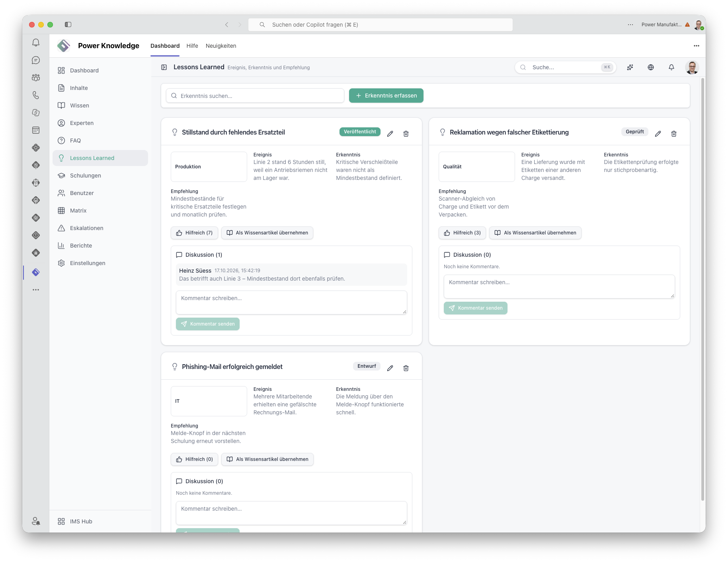Open the AI sparkles icon in header

(x=630, y=67)
